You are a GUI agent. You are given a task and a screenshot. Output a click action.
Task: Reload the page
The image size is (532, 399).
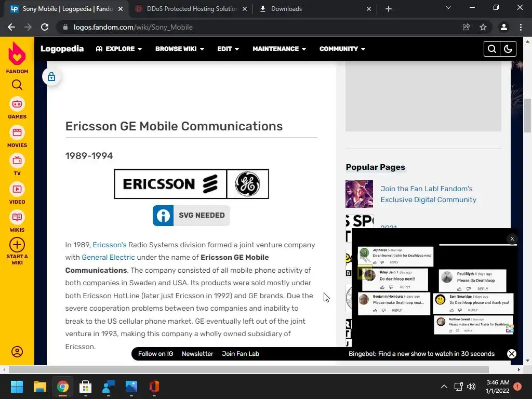point(45,27)
